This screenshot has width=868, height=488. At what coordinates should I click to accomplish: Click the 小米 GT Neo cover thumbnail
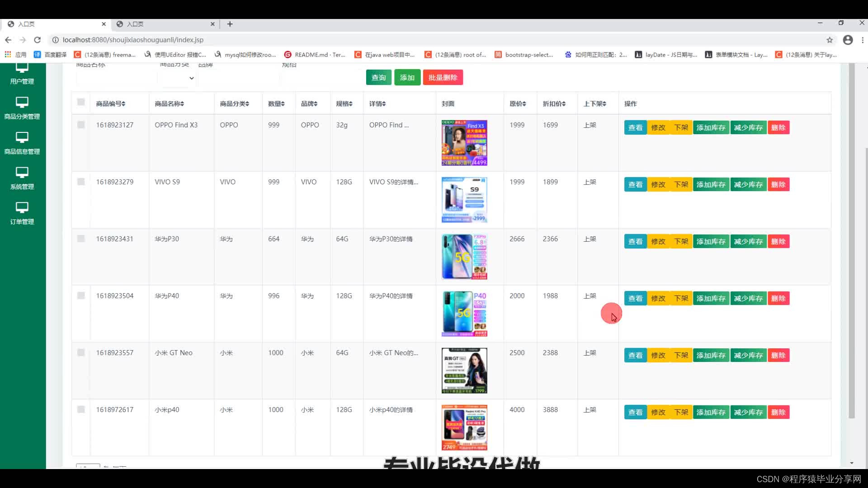(x=464, y=371)
